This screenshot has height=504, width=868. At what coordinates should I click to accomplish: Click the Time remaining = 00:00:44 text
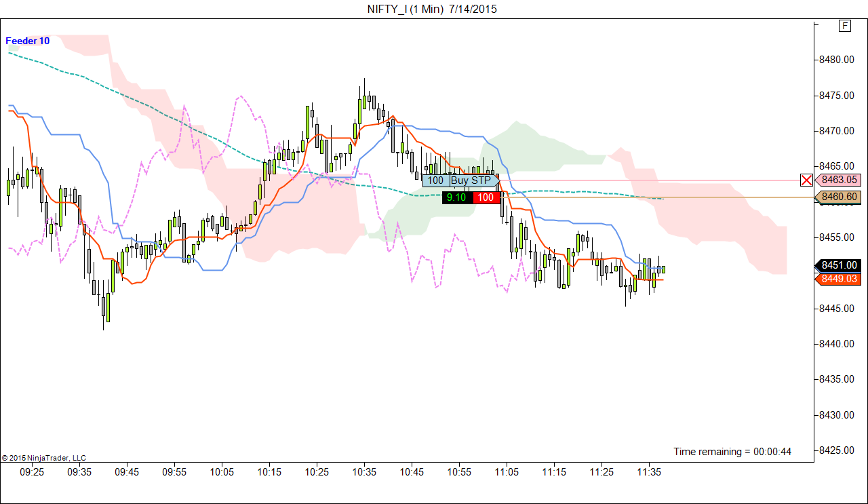(x=732, y=452)
